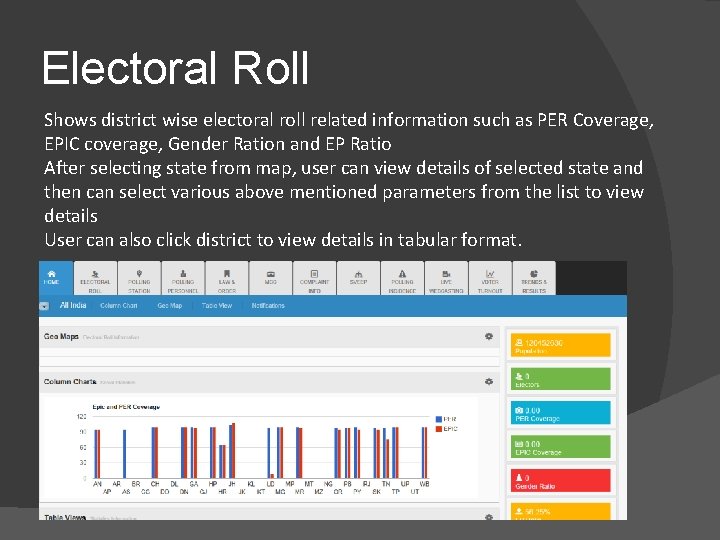
Task: Toggle the EPIC series in chart legend
Action: coord(447,429)
